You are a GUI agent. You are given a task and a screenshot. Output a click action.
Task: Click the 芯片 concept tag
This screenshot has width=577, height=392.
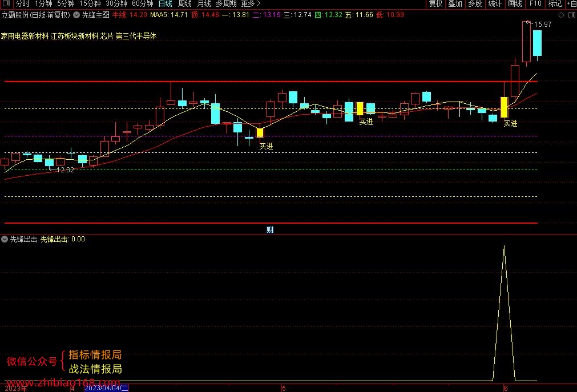107,36
